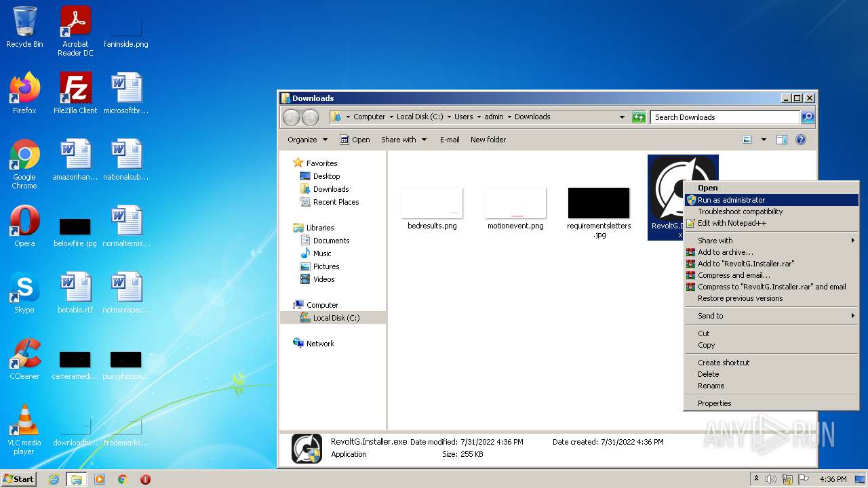Open Skype desktop shortcut
Screen dimensions: 868x488
tap(24, 293)
